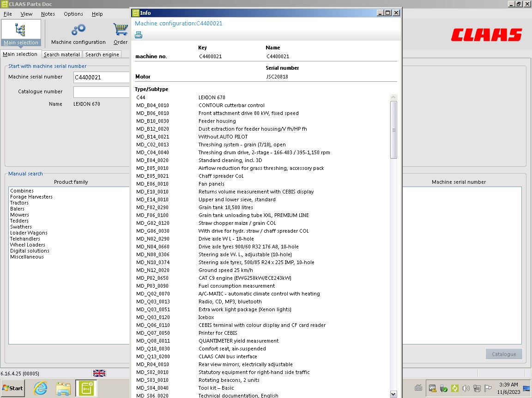Click the on-screen keyboard tray icon
532x398 pixels.
418,388
